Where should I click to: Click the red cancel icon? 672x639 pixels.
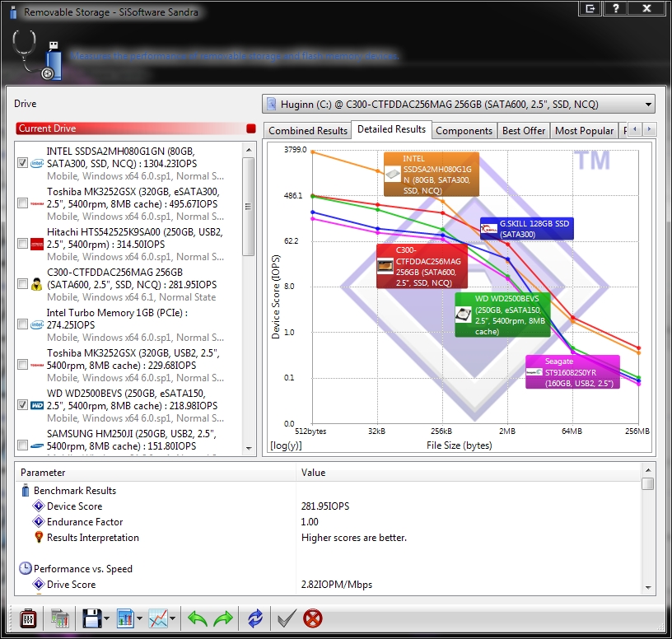point(312,619)
